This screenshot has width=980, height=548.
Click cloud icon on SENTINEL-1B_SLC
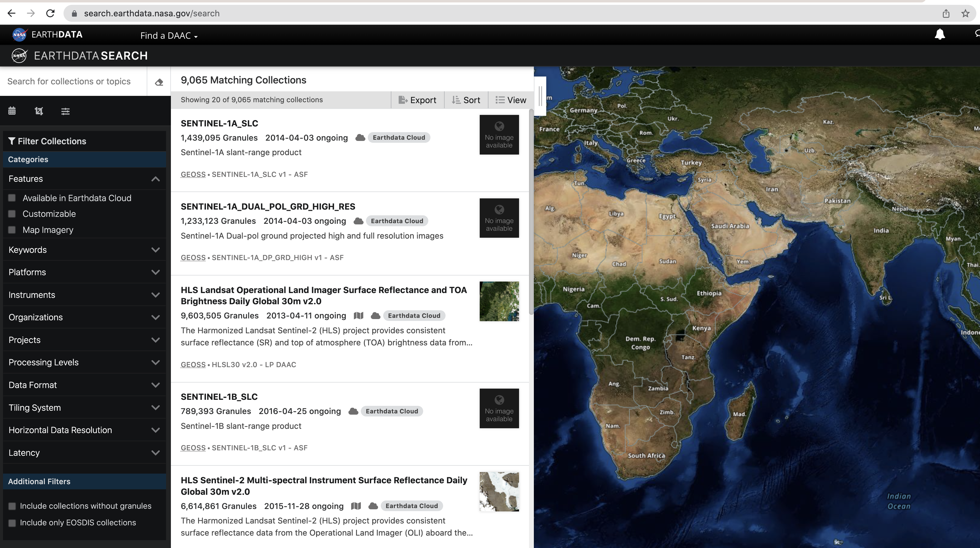353,411
